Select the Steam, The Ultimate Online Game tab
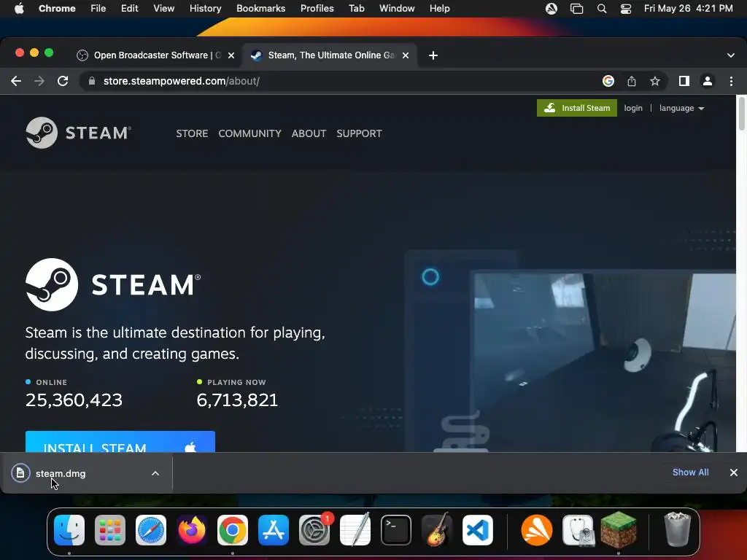747x560 pixels. [330, 55]
